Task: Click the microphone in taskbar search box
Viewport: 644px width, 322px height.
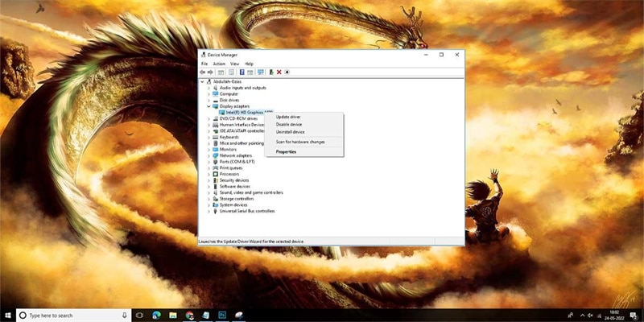Action: [x=125, y=316]
